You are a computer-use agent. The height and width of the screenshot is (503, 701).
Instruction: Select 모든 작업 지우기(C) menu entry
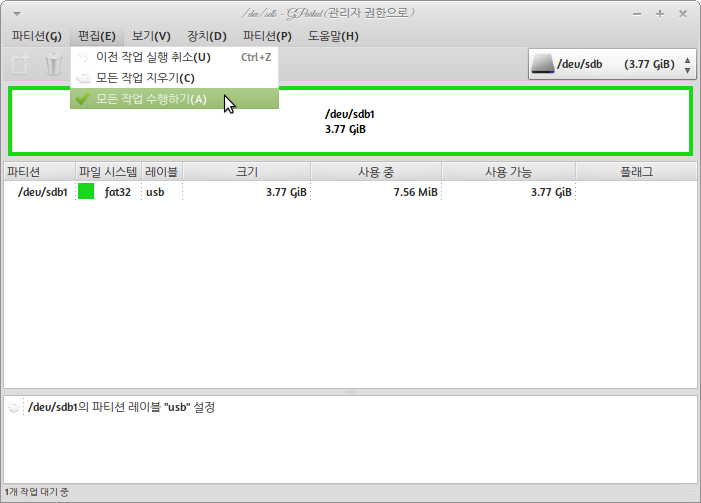[x=174, y=78]
